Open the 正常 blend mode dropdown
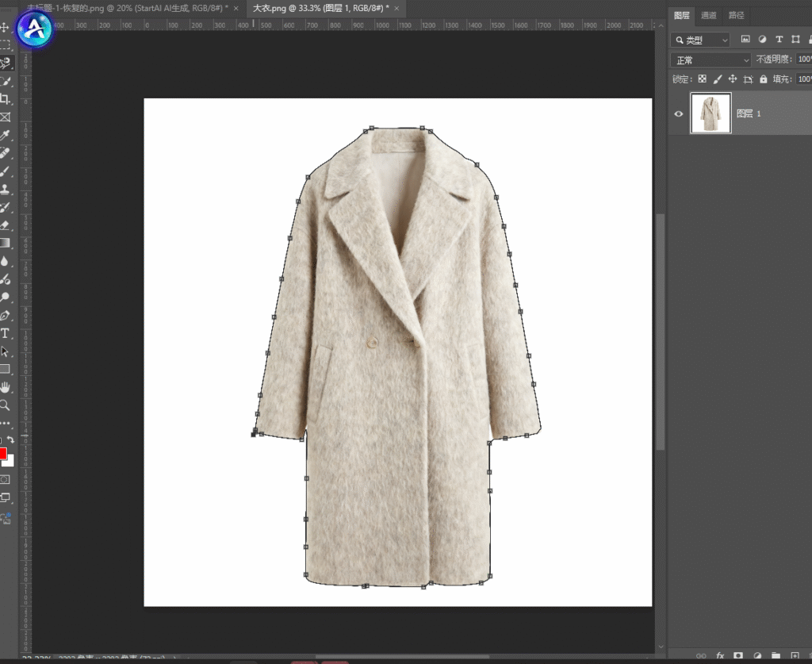Screen dimensions: 812x664 tap(710, 60)
